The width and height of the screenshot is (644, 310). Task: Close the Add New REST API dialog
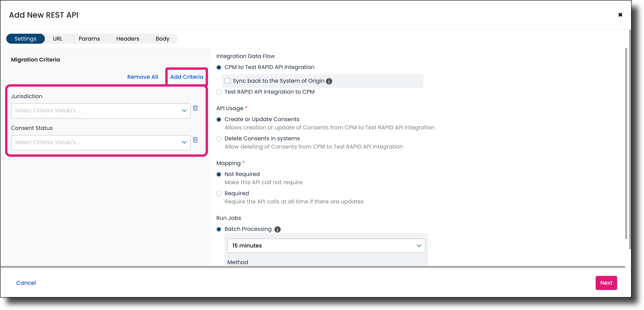click(620, 15)
